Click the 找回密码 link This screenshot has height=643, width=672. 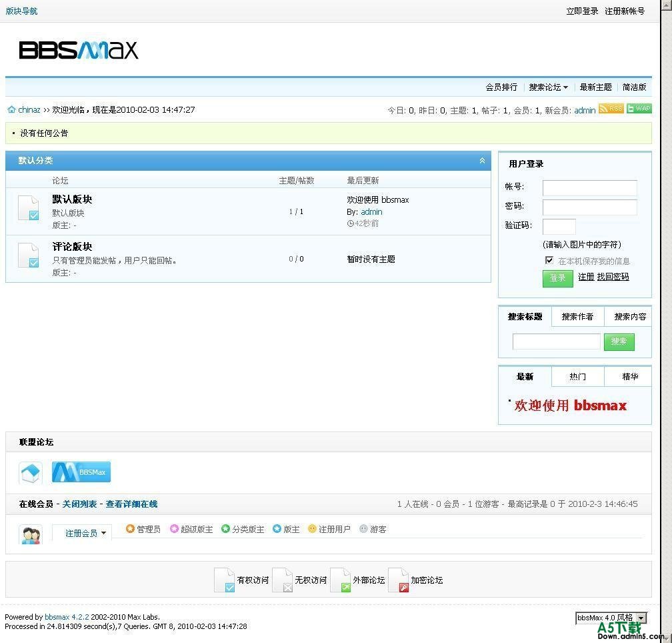[x=613, y=277]
